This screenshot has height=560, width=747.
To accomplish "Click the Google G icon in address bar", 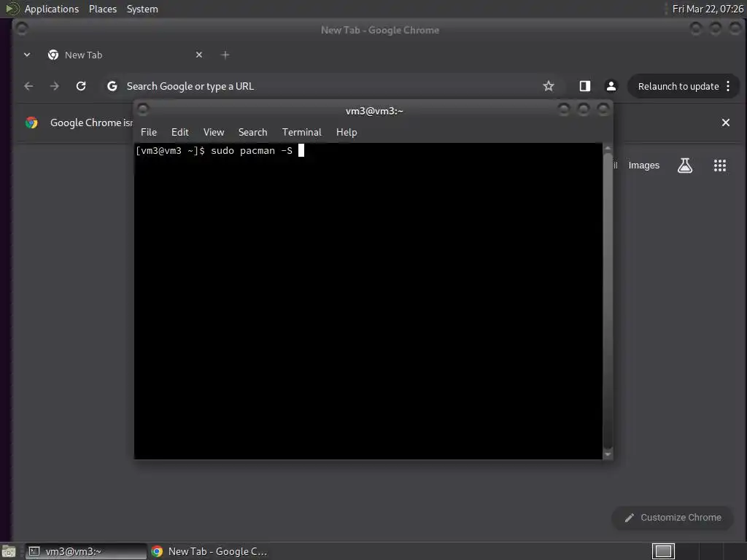I will point(112,86).
